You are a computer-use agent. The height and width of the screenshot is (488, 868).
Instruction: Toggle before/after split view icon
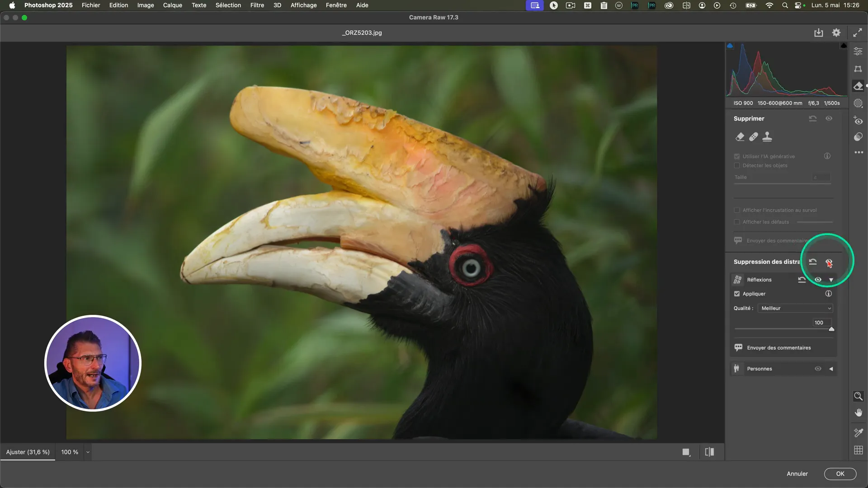click(x=709, y=452)
